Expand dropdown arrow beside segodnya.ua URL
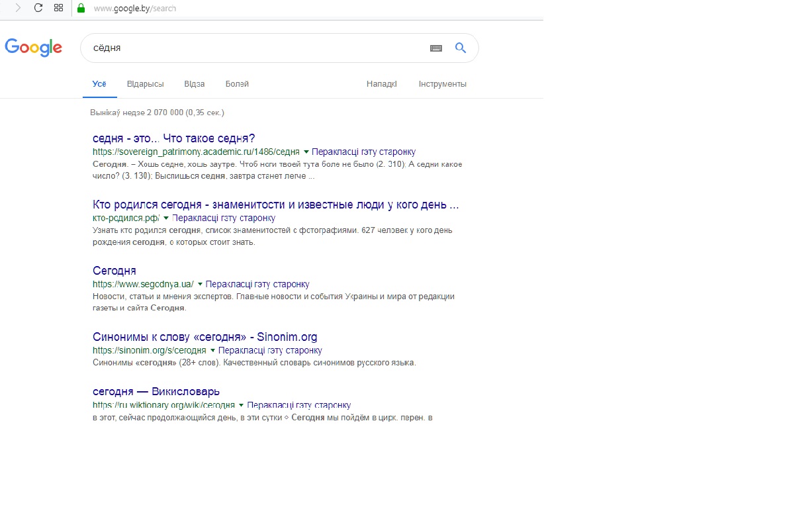Image resolution: width=812 pixels, height=511 pixels. point(200,285)
